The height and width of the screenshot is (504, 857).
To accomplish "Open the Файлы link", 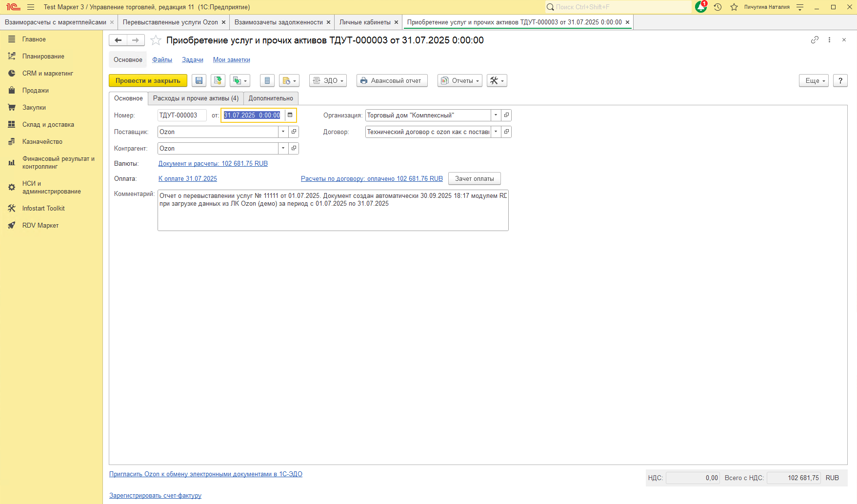I will tap(162, 59).
